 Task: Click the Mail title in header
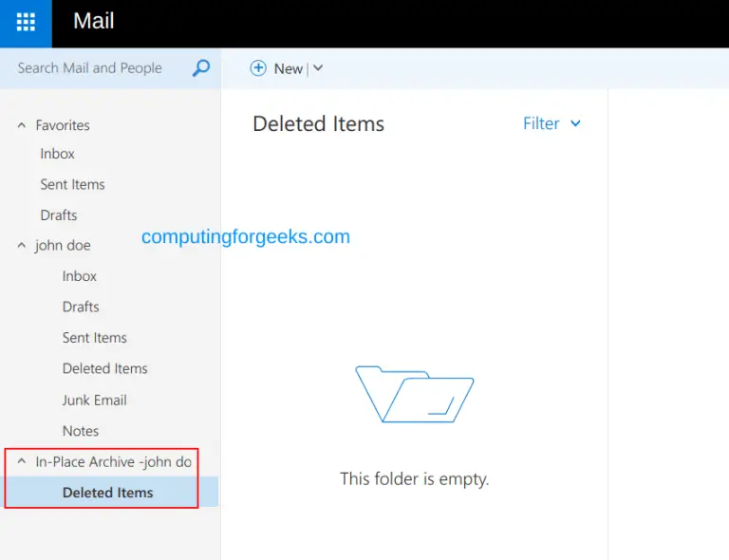point(94,22)
